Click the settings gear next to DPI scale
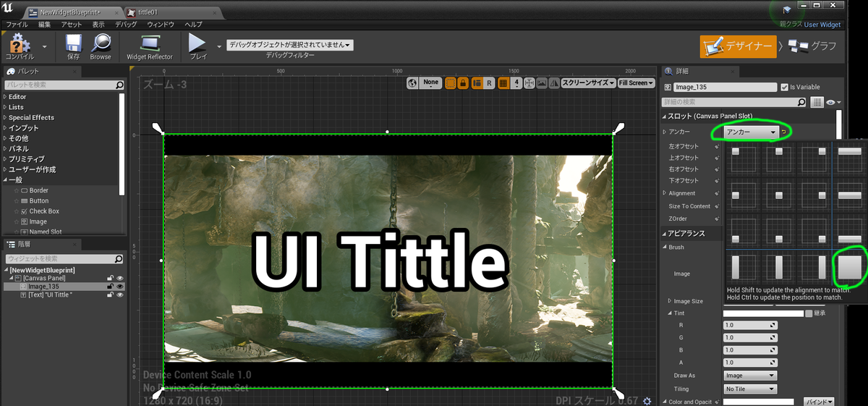The height and width of the screenshot is (406, 868). click(x=647, y=400)
